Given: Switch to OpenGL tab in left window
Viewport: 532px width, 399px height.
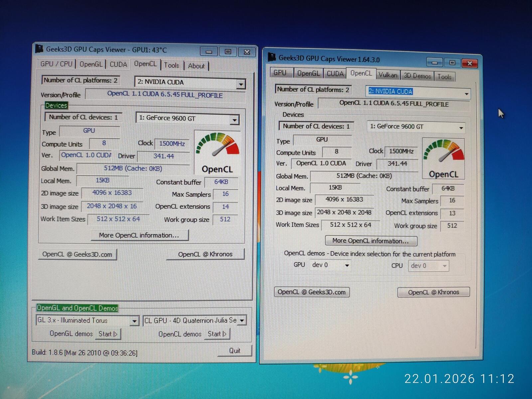Looking at the screenshot, I should point(91,64).
